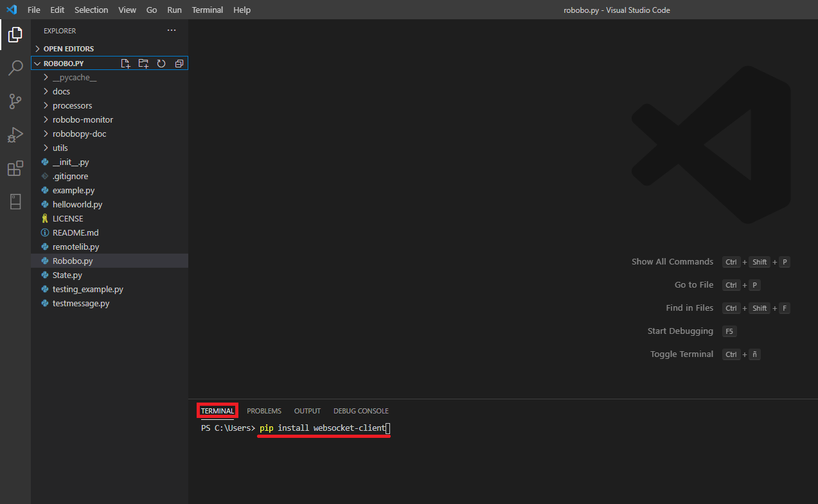Open the Extensions view icon

click(x=15, y=168)
